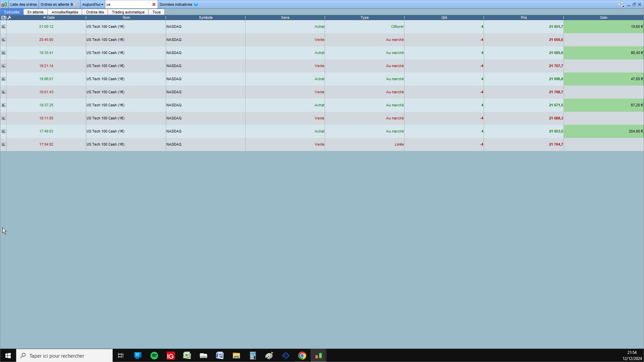
Task: Sort orders by the Date column arrow
Action: pyautogui.click(x=45, y=17)
